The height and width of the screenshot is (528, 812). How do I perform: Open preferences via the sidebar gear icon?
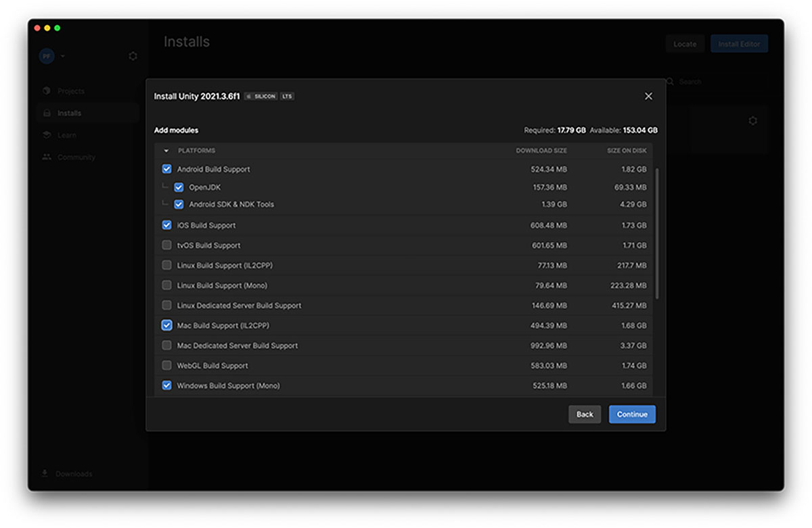pyautogui.click(x=133, y=56)
